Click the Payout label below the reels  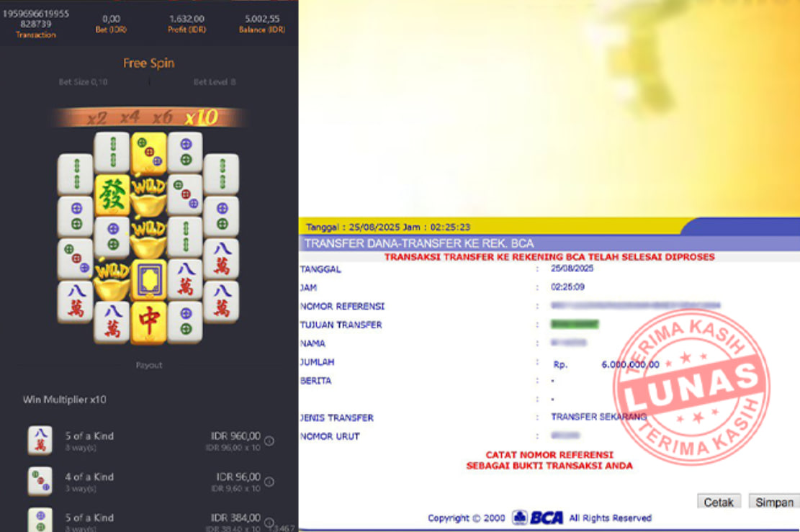pos(149,365)
